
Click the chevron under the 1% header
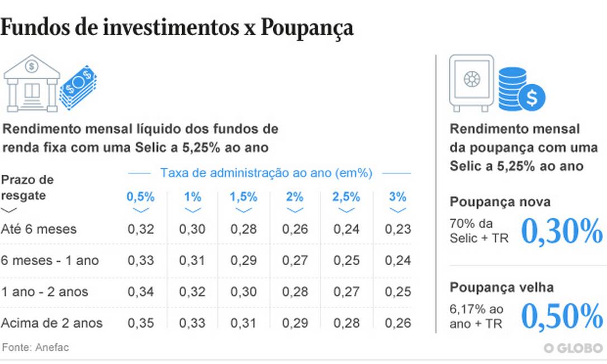point(193,210)
